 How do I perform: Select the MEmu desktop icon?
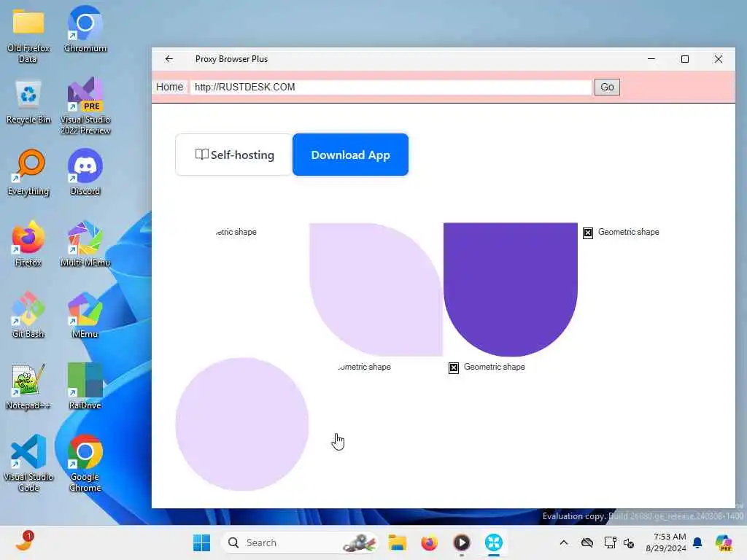(x=85, y=315)
